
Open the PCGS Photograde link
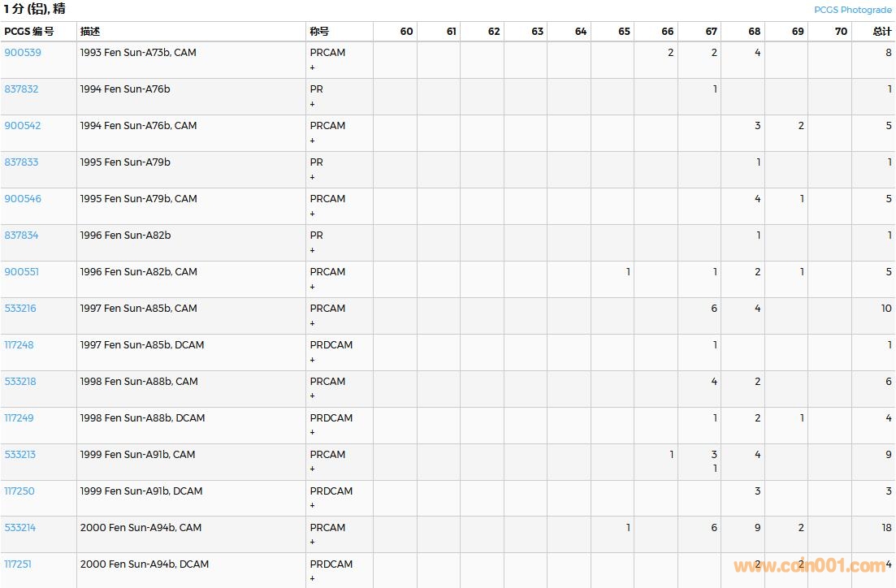click(852, 10)
